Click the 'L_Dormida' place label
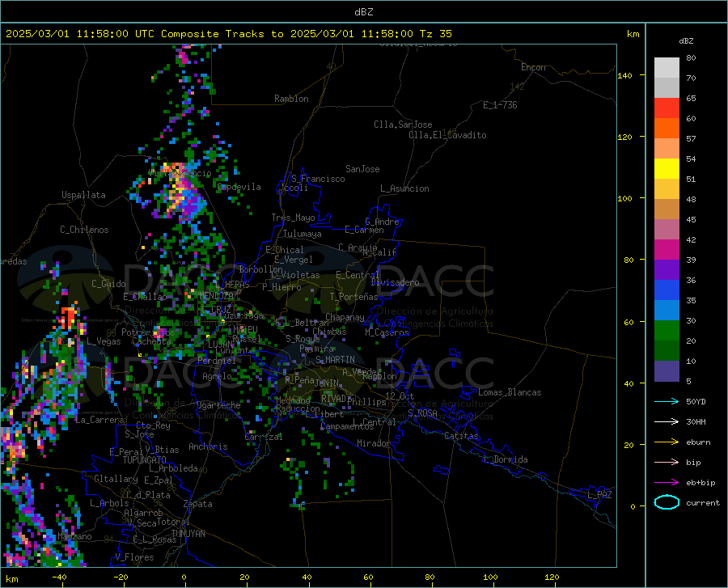Viewport: 728px width, 588px height. pyautogui.click(x=505, y=459)
